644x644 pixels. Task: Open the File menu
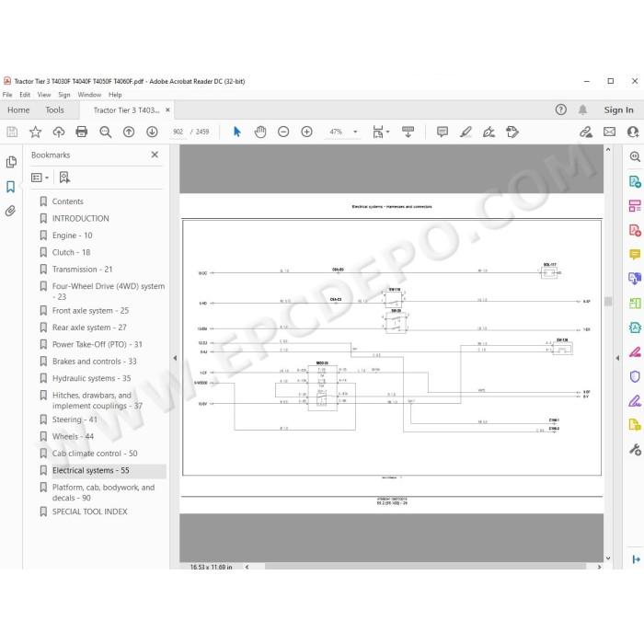click(x=7, y=95)
